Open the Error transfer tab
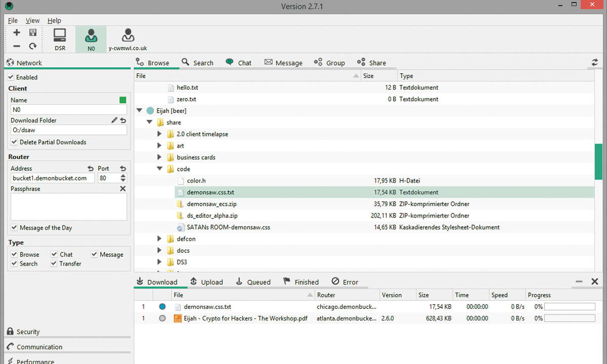The height and width of the screenshot is (364, 607). [x=344, y=282]
